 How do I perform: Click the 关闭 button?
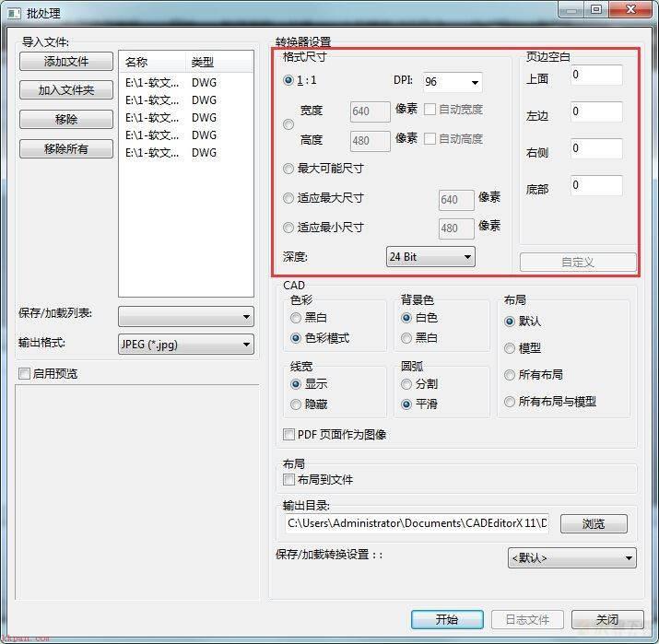tap(607, 620)
